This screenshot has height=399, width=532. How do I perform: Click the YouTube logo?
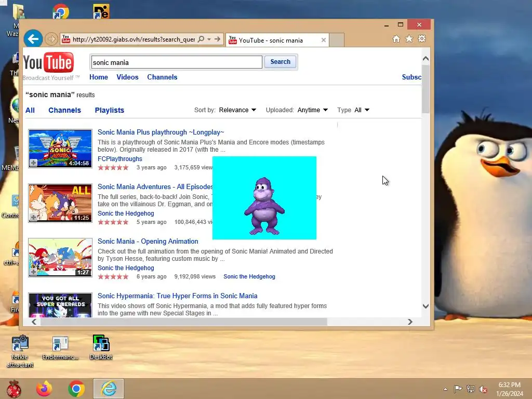48,63
